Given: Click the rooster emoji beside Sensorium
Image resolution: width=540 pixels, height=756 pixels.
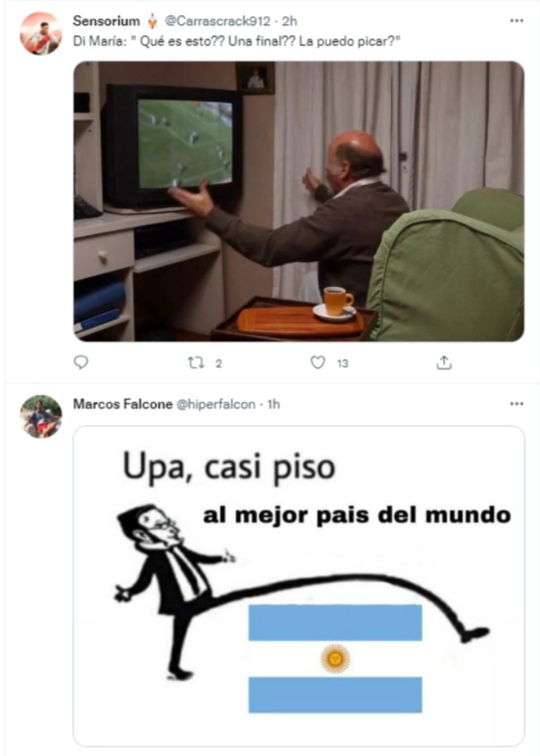Looking at the screenshot, I should [153, 21].
